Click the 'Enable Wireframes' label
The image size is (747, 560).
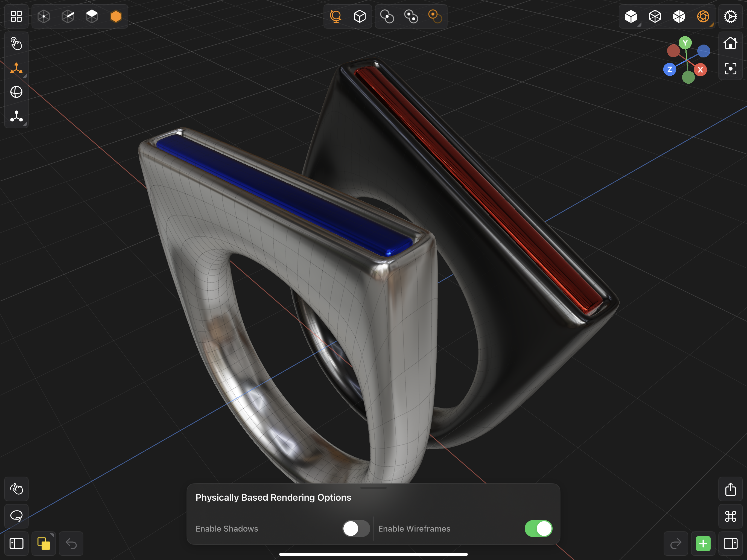click(414, 529)
